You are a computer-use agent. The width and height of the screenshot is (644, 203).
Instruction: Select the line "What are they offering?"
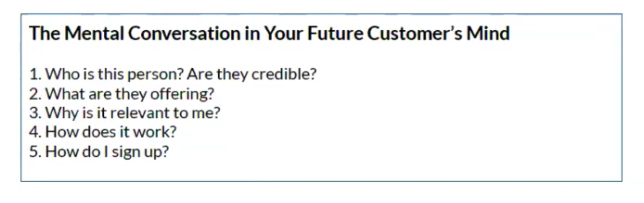(129, 94)
